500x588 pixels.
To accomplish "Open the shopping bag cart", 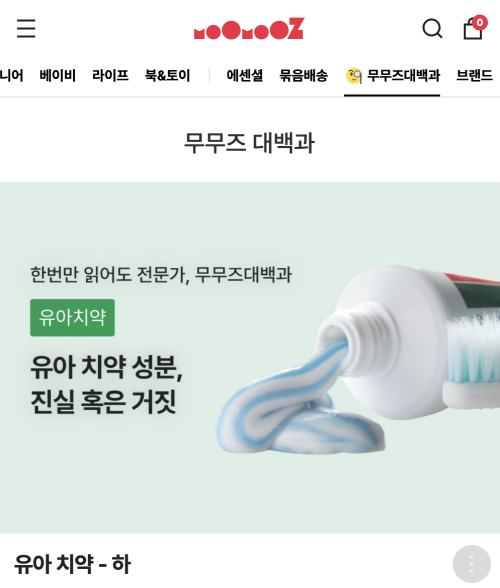I will (473, 29).
